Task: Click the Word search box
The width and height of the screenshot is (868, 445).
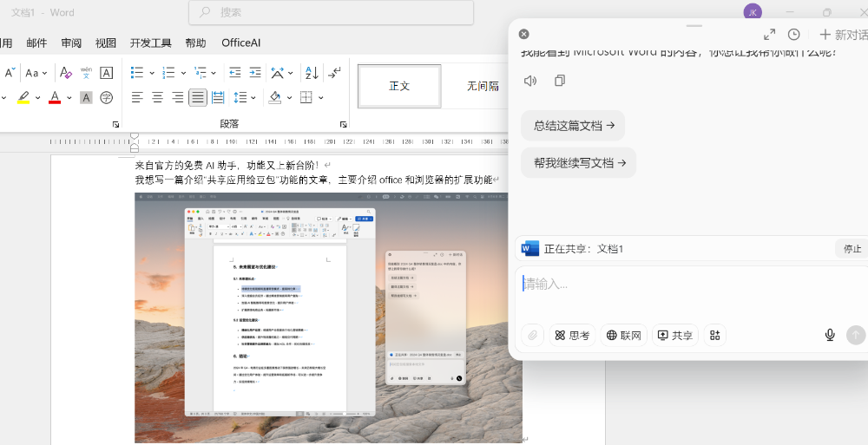Action: pos(331,12)
